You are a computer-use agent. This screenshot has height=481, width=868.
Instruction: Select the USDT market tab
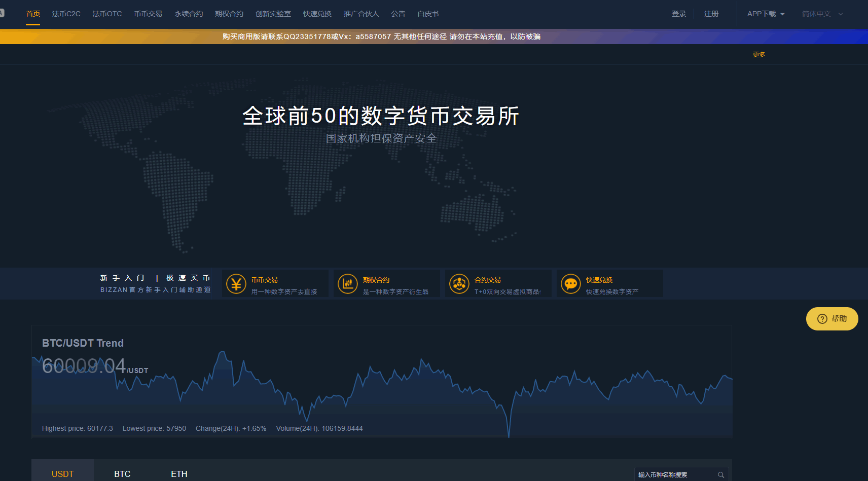62,474
